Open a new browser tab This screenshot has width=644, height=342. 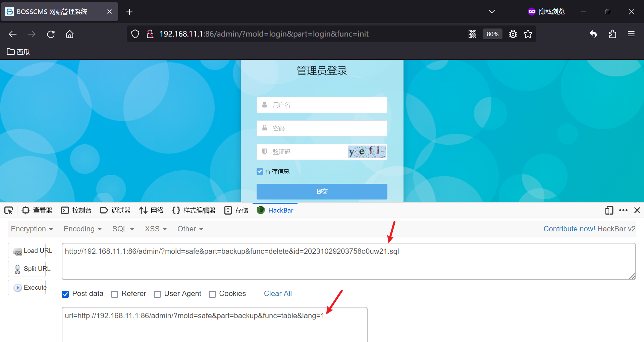coord(129,12)
